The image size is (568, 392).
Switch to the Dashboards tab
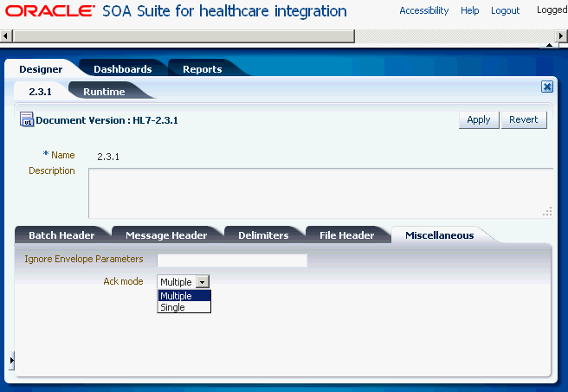click(x=122, y=69)
